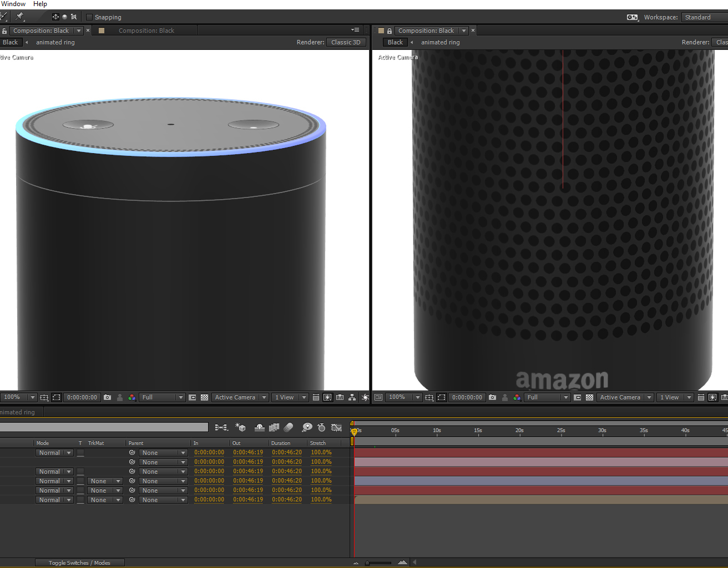The image size is (728, 568).
Task: Select left viewer Composition: Black tab dropdown
Action: (79, 31)
